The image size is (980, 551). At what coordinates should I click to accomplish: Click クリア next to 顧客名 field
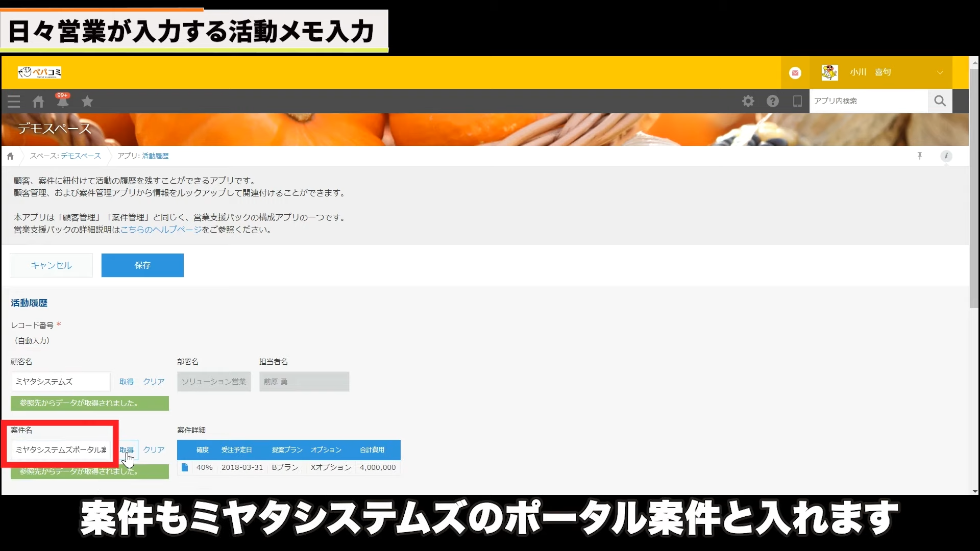(x=154, y=382)
